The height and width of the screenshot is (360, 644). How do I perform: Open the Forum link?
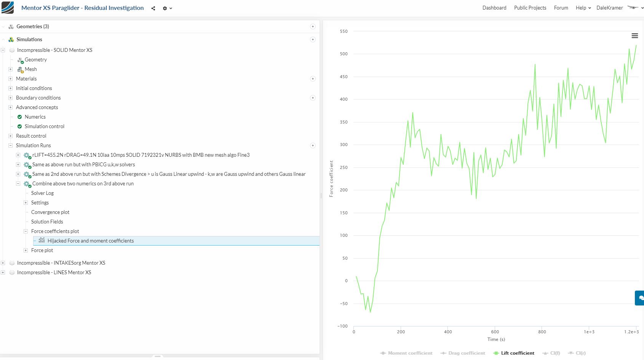tap(561, 8)
